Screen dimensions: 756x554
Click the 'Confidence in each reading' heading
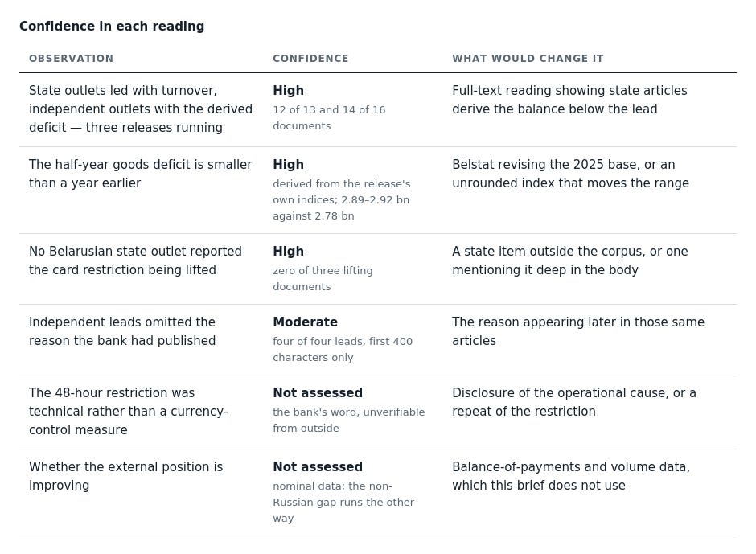112,26
